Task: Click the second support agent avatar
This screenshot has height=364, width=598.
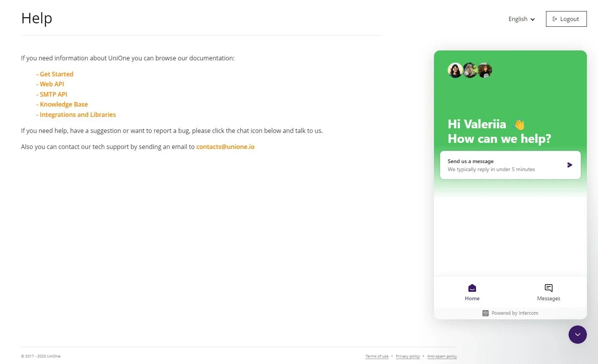Action: click(470, 70)
